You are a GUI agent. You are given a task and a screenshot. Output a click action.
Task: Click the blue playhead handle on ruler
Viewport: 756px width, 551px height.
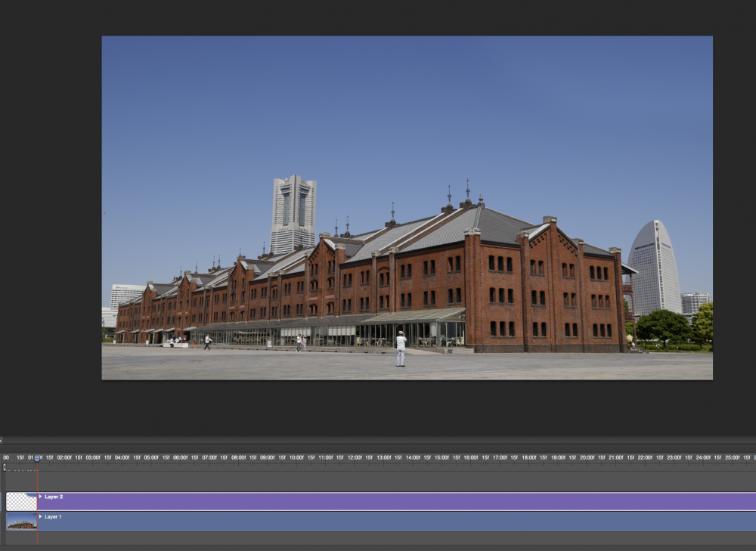click(x=36, y=458)
